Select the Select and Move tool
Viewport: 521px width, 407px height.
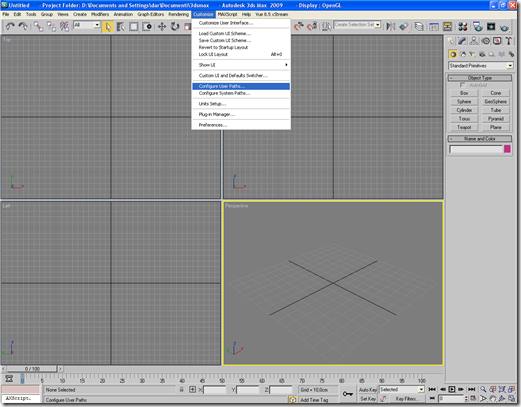pyautogui.click(x=162, y=26)
